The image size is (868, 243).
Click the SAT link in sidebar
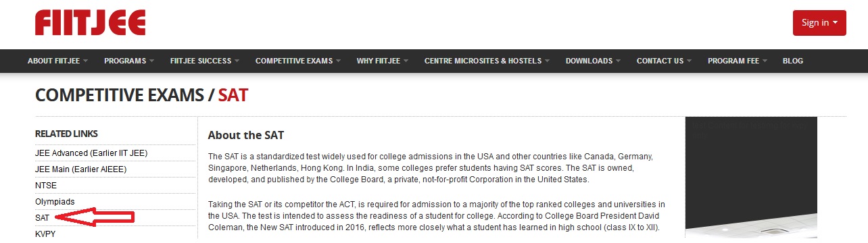(x=43, y=218)
